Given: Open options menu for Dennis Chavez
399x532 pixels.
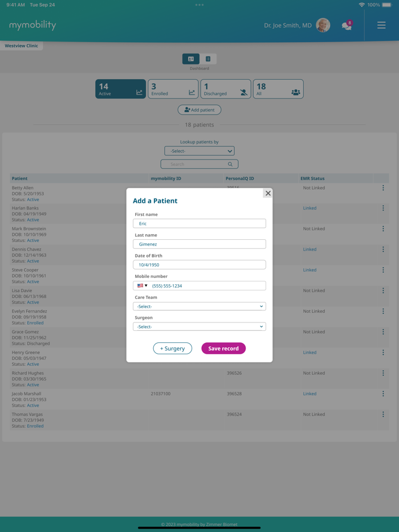Looking at the screenshot, I should pyautogui.click(x=383, y=249).
